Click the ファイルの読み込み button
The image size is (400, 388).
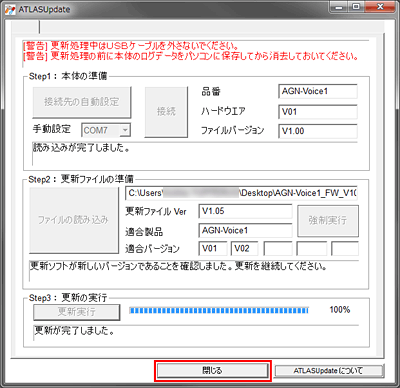click(x=74, y=220)
